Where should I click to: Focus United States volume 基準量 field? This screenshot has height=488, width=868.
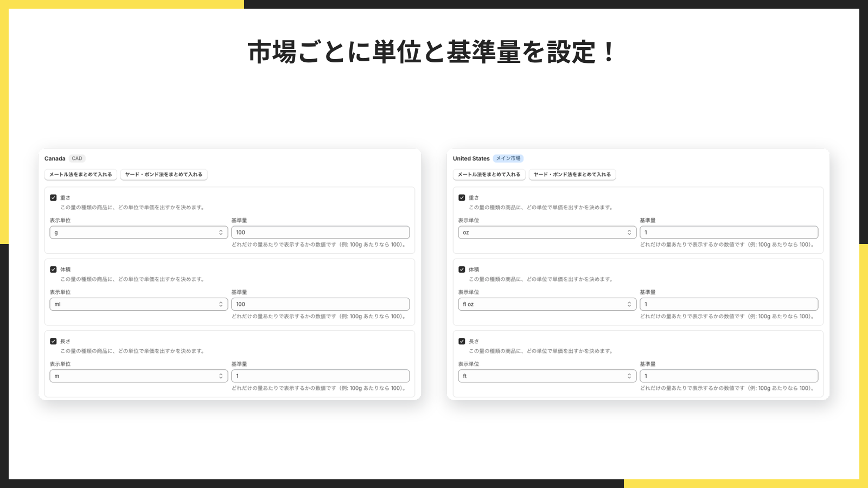tap(729, 304)
